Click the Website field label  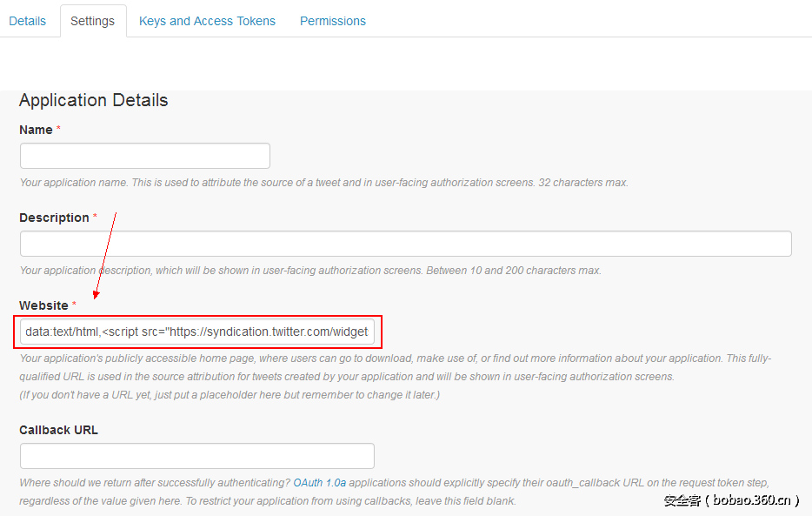[x=43, y=305]
